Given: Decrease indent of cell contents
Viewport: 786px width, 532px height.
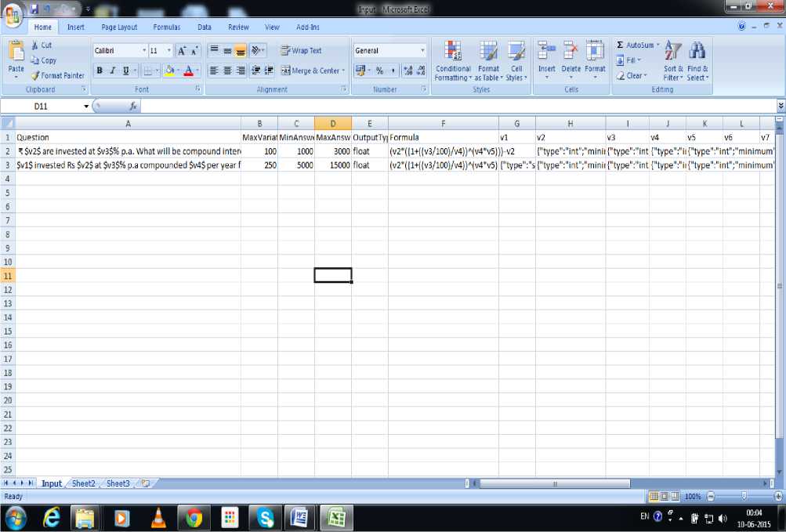Looking at the screenshot, I should [255, 71].
